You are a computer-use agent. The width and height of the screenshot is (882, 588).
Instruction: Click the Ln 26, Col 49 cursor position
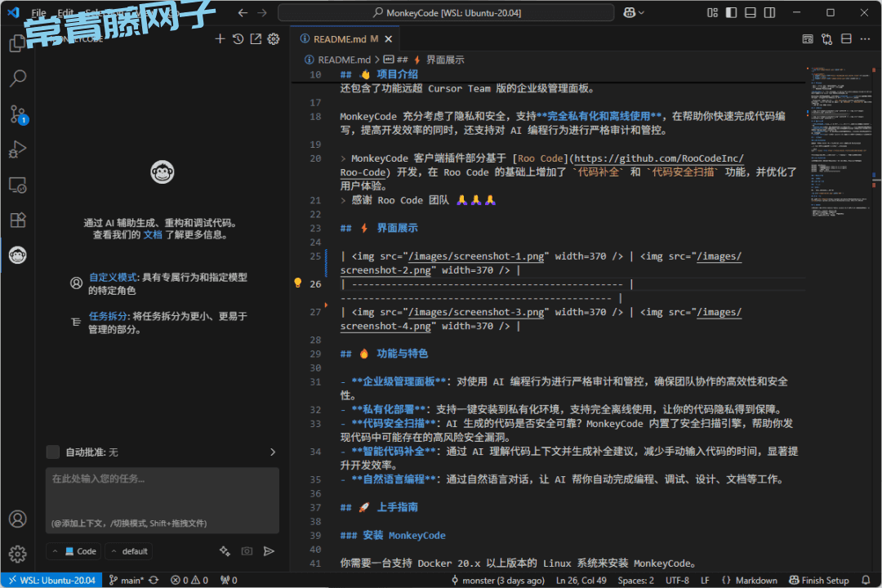(x=581, y=580)
